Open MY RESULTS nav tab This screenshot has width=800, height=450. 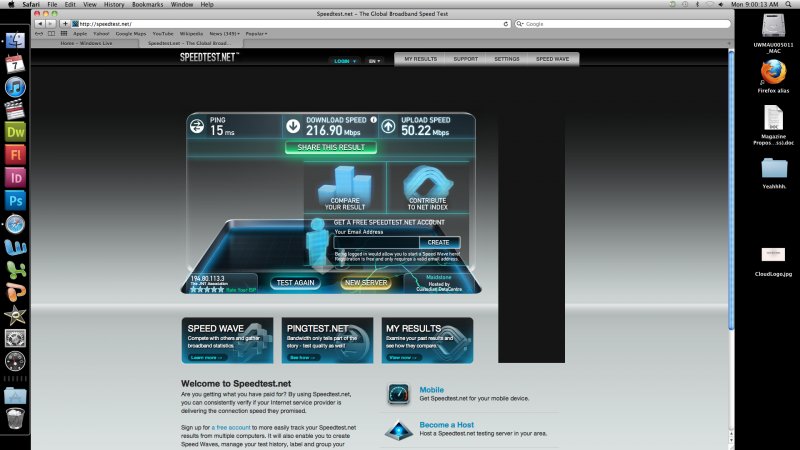420,59
